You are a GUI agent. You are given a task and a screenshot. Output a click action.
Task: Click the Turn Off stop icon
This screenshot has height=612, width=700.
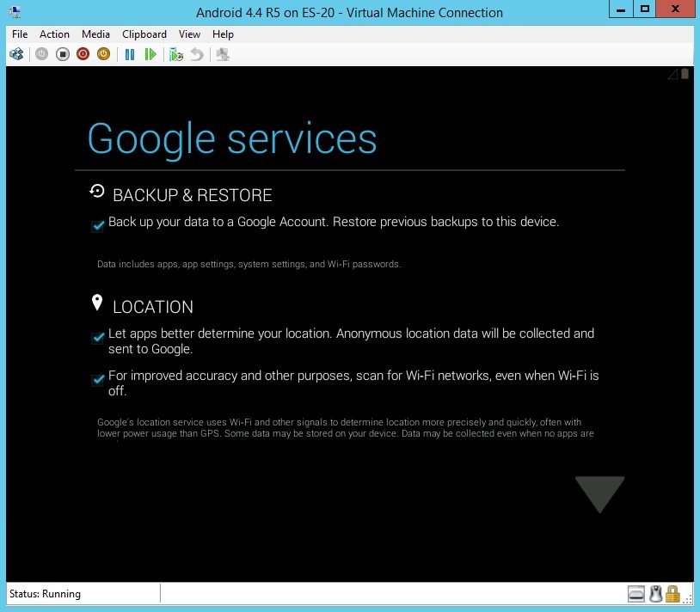[63, 54]
